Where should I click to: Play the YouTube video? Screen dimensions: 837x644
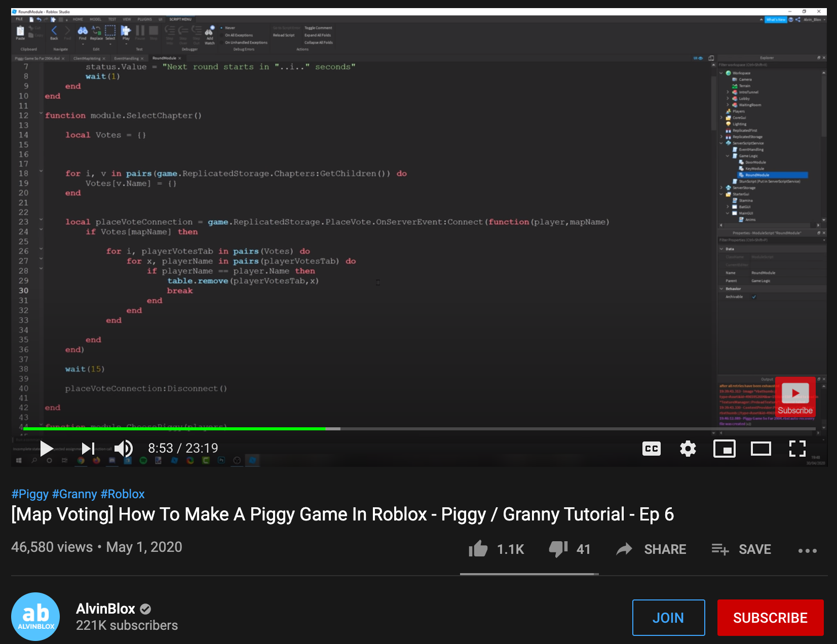pos(46,448)
